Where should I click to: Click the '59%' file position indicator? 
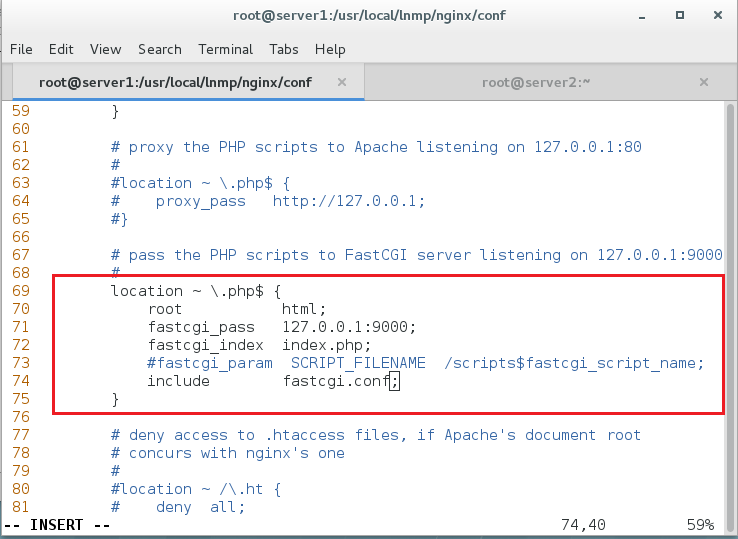[x=700, y=525]
